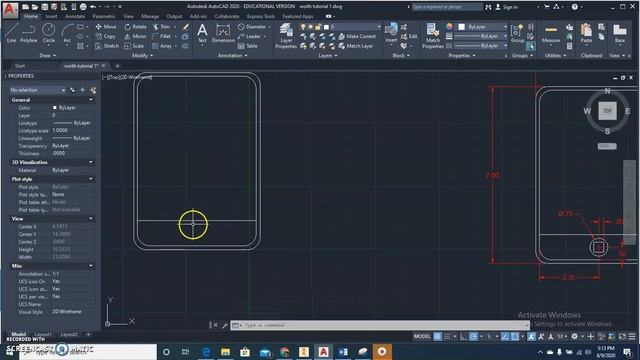This screenshot has height=360, width=640.
Task: Switch to the View ribbon tab
Action: click(128, 16)
